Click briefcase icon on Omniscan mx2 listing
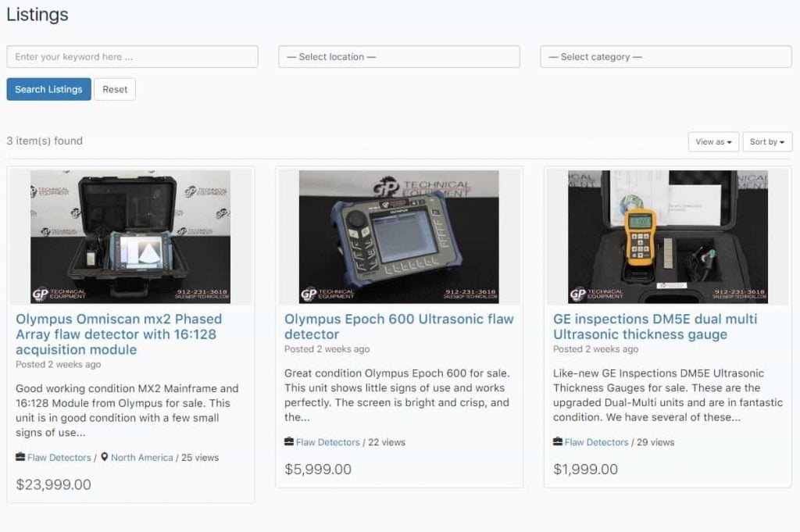800x532 pixels. pyautogui.click(x=20, y=456)
